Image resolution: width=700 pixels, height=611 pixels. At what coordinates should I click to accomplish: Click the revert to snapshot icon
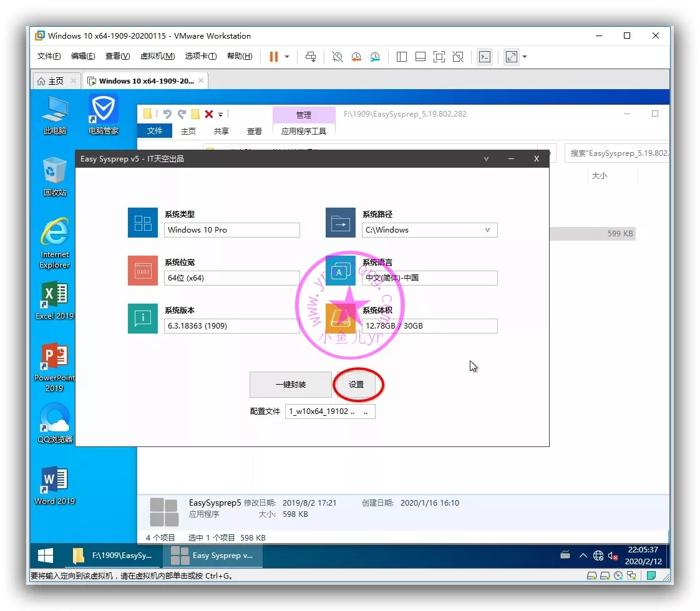tap(356, 57)
